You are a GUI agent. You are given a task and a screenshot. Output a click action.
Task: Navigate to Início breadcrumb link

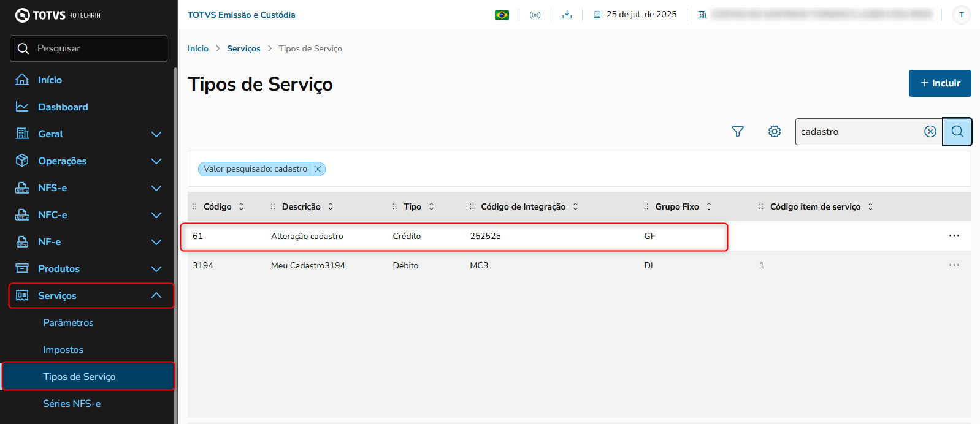coord(198,49)
